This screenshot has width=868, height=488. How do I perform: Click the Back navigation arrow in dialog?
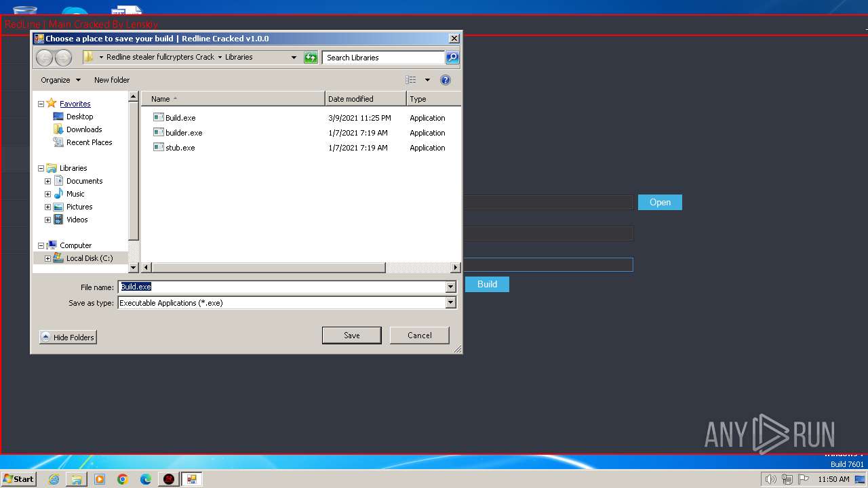(x=44, y=58)
